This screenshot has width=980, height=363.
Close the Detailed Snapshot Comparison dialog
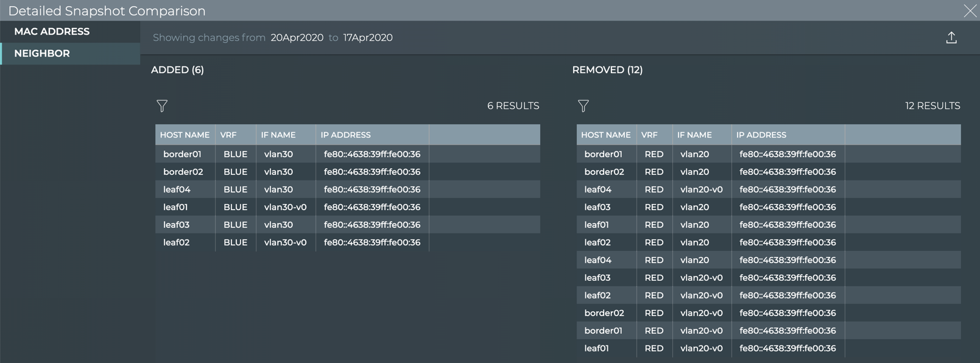[x=969, y=11]
